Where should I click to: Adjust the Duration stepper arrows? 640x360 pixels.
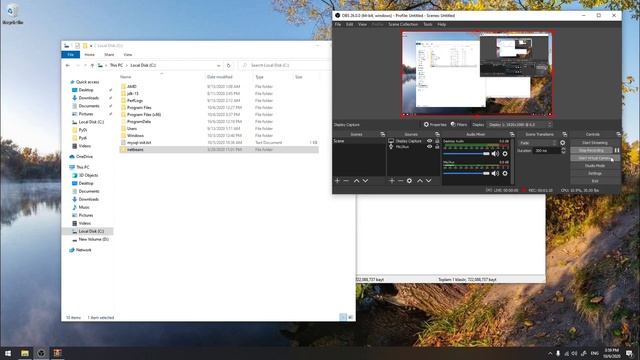tap(564, 151)
